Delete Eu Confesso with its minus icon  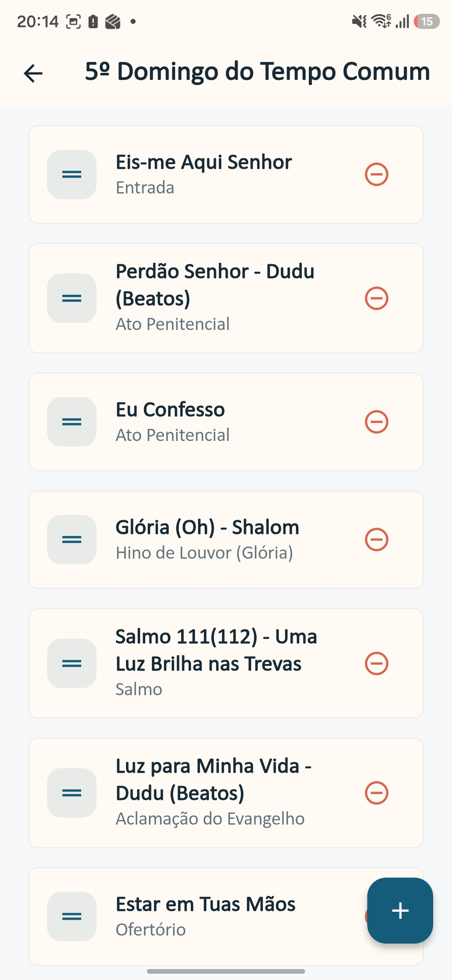point(377,422)
